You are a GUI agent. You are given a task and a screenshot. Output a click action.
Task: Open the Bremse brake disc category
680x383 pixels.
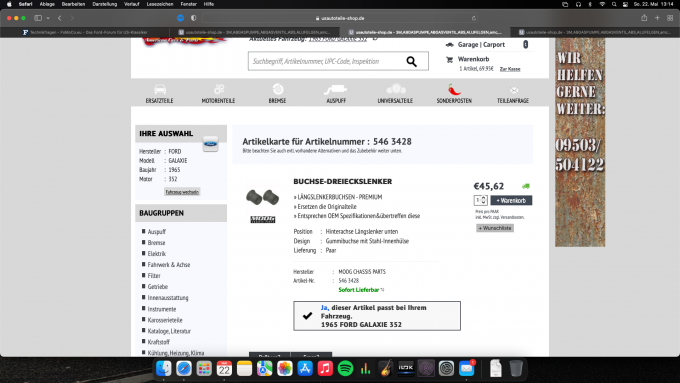point(278,89)
